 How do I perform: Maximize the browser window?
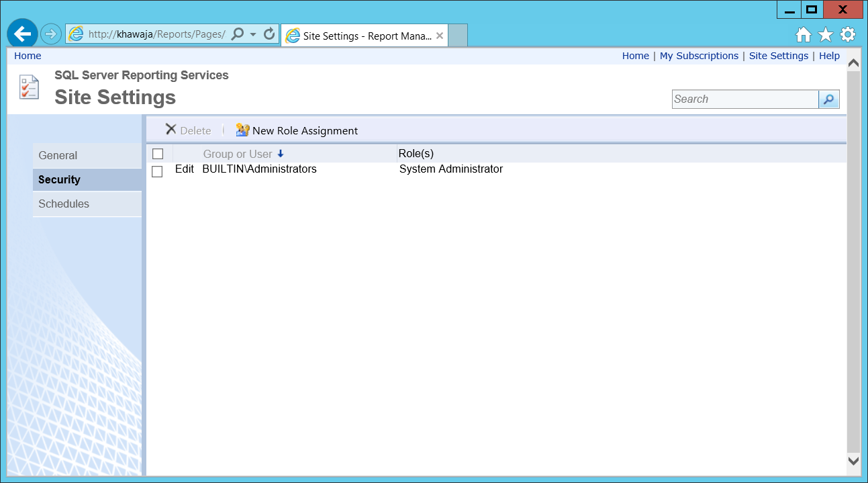point(812,9)
